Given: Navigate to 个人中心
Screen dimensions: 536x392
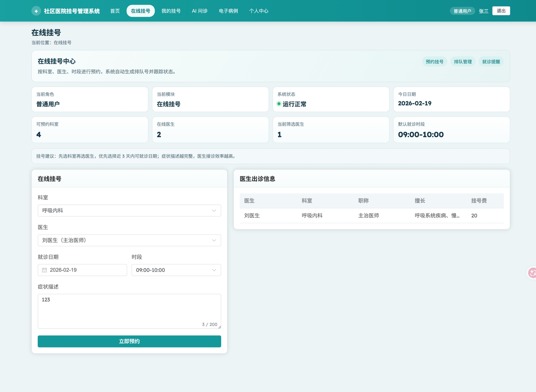Looking at the screenshot, I should click(259, 11).
